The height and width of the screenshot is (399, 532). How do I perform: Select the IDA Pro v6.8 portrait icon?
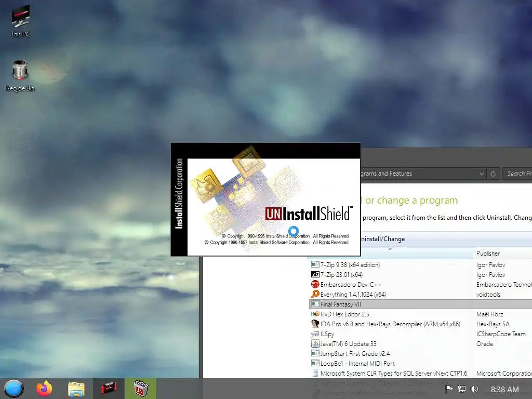click(315, 324)
